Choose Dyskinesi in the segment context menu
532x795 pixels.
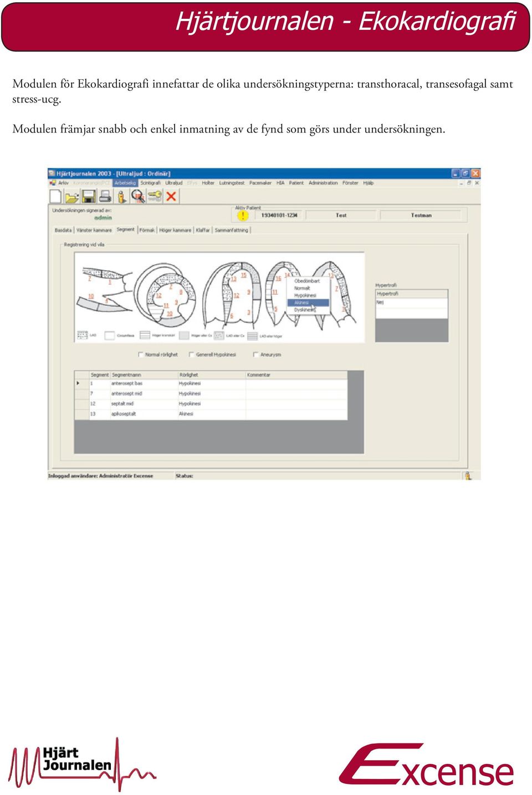(x=308, y=310)
